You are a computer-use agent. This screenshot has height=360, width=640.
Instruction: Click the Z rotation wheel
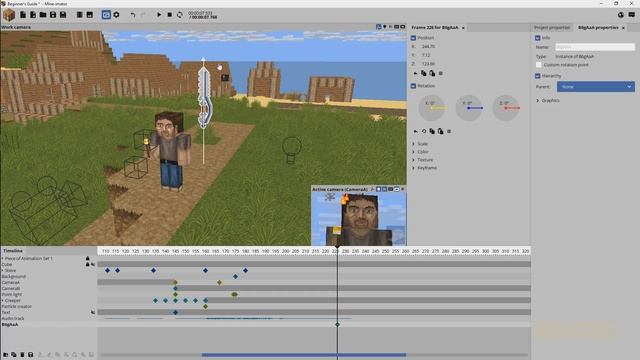point(506,108)
